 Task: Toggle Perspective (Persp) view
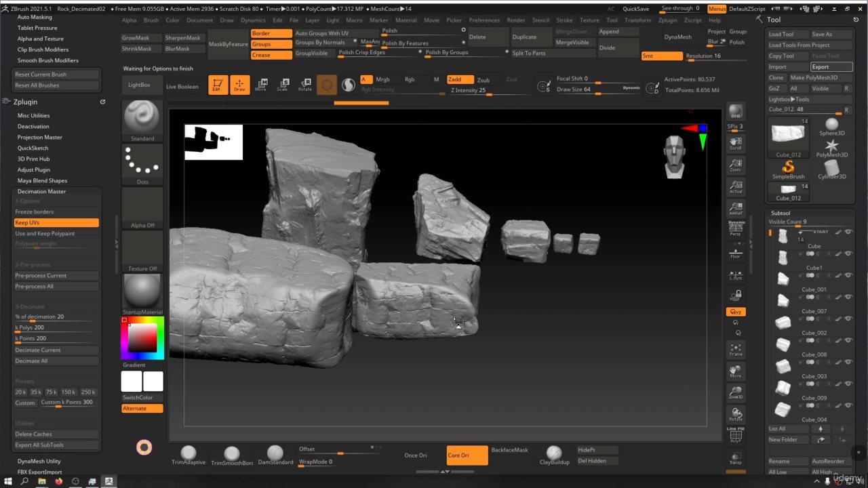tap(736, 230)
